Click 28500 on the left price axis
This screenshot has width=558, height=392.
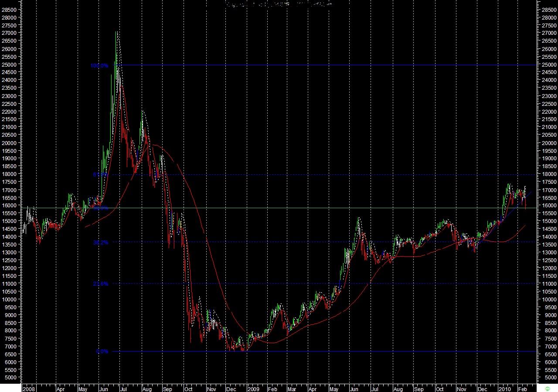click(10, 10)
